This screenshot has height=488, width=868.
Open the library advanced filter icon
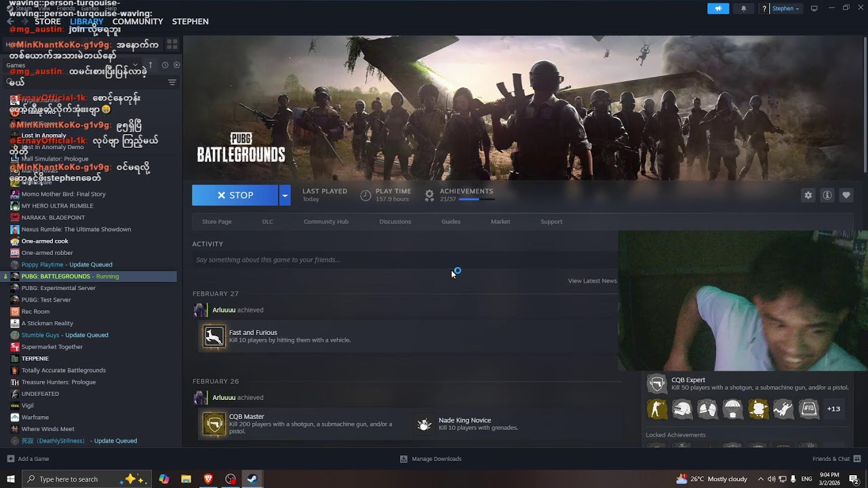click(172, 82)
